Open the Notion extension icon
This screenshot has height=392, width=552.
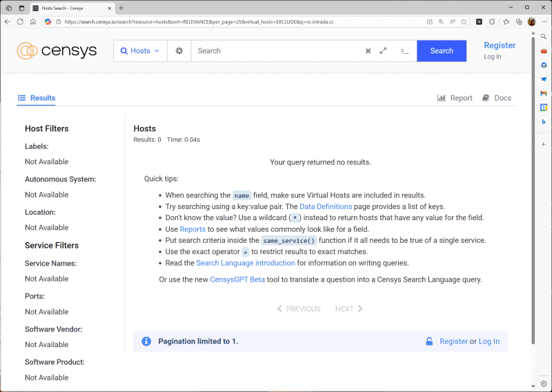[479, 21]
